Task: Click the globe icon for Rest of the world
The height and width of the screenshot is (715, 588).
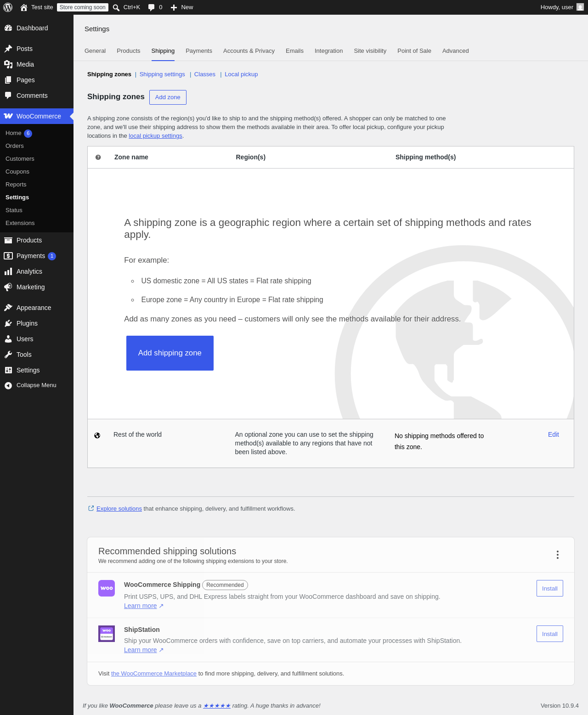Action: click(97, 435)
